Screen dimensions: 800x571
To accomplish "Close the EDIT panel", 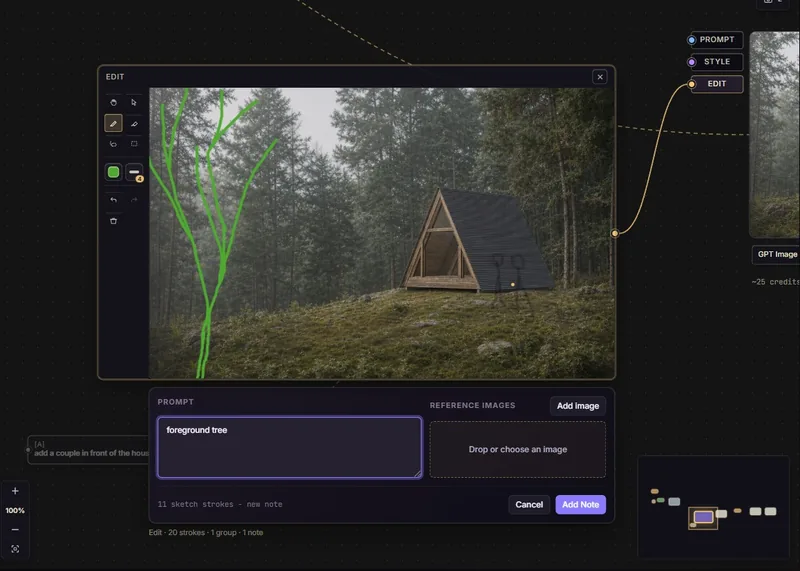I will tap(600, 77).
